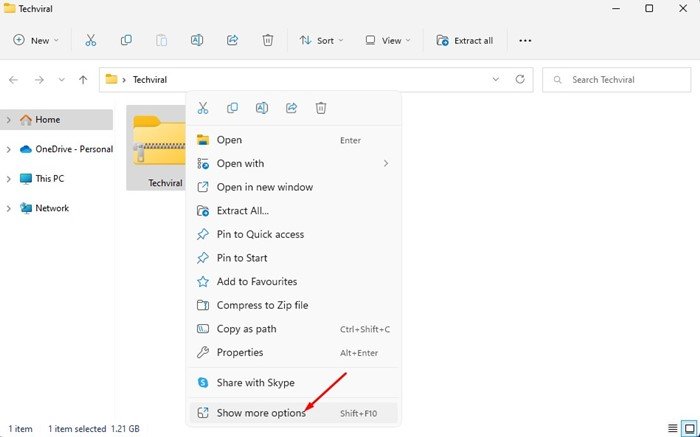This screenshot has width=700, height=437.
Task: Click the Share icon in the top toolbar
Action: click(x=232, y=40)
